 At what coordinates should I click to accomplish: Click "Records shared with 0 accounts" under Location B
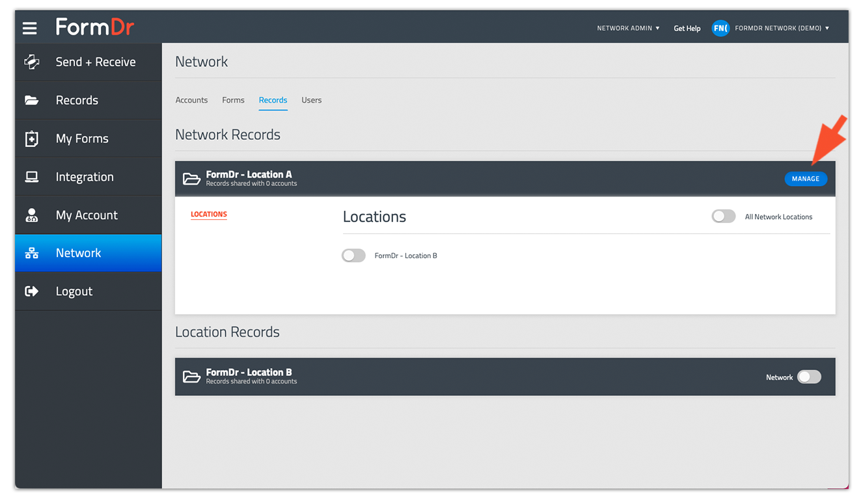(x=251, y=382)
